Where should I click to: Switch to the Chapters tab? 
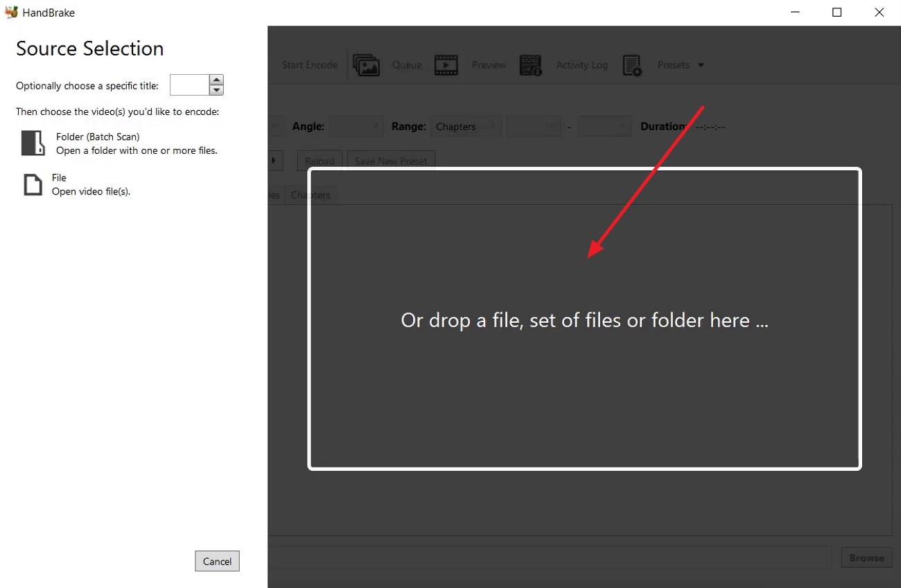[310, 195]
